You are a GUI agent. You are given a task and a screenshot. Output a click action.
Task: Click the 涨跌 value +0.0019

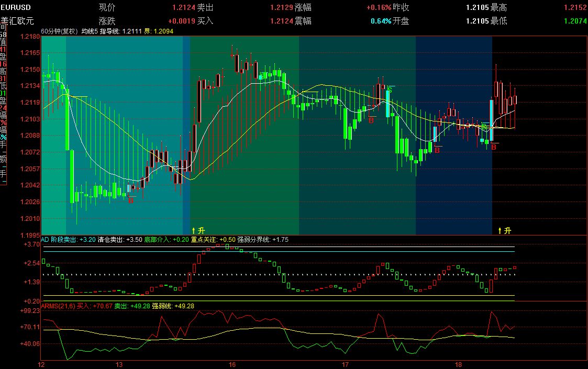click(x=182, y=21)
